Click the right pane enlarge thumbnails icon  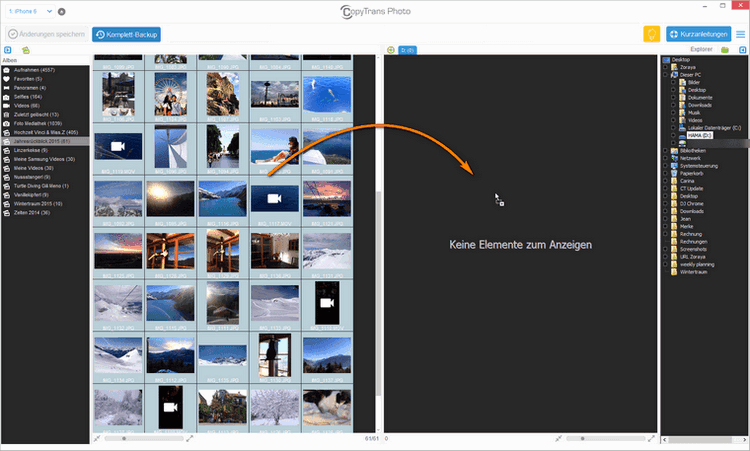[651, 438]
